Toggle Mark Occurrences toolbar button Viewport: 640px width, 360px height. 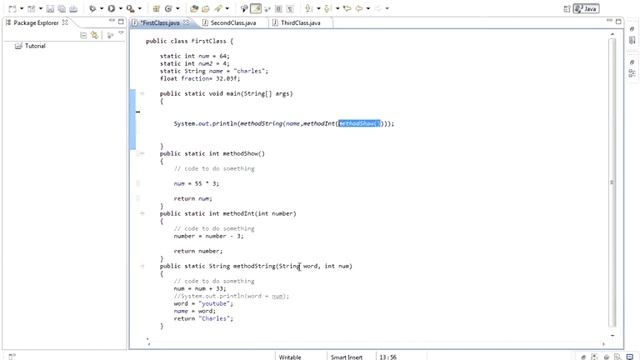click(x=244, y=9)
